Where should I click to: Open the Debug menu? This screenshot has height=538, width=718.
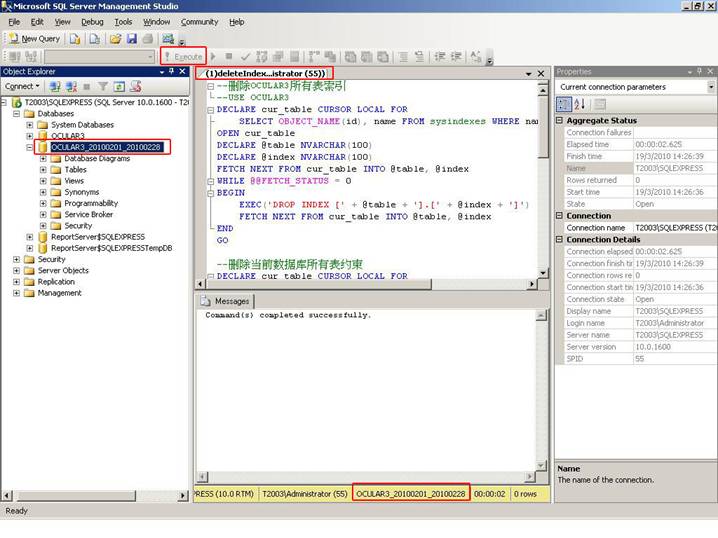point(92,22)
